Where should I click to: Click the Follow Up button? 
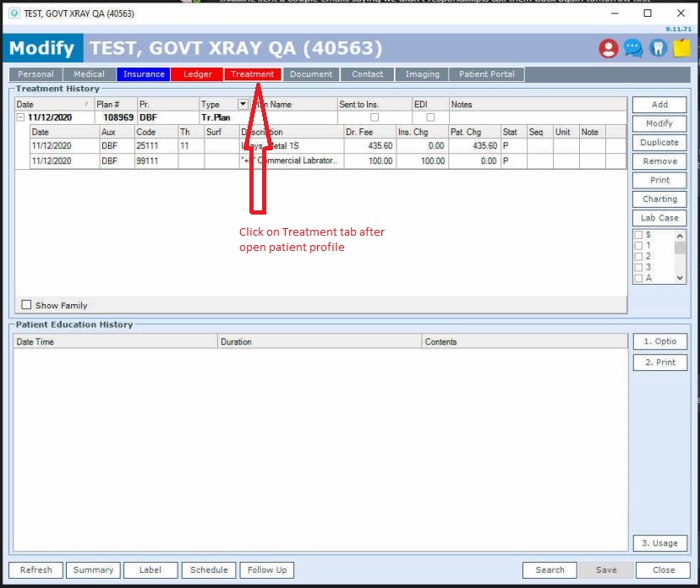click(x=268, y=569)
